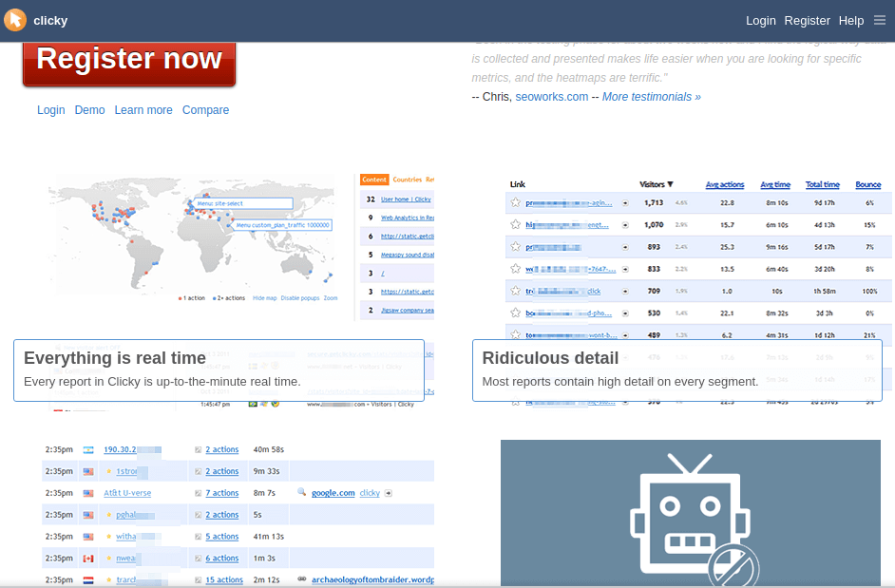Sort table by Bounce
This screenshot has height=588, width=895.
(x=868, y=184)
